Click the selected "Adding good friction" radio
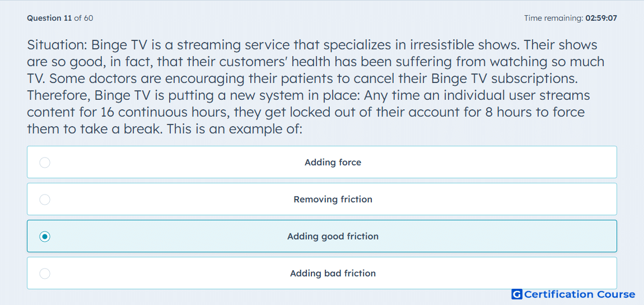This screenshot has width=644, height=305. pyautogui.click(x=45, y=237)
